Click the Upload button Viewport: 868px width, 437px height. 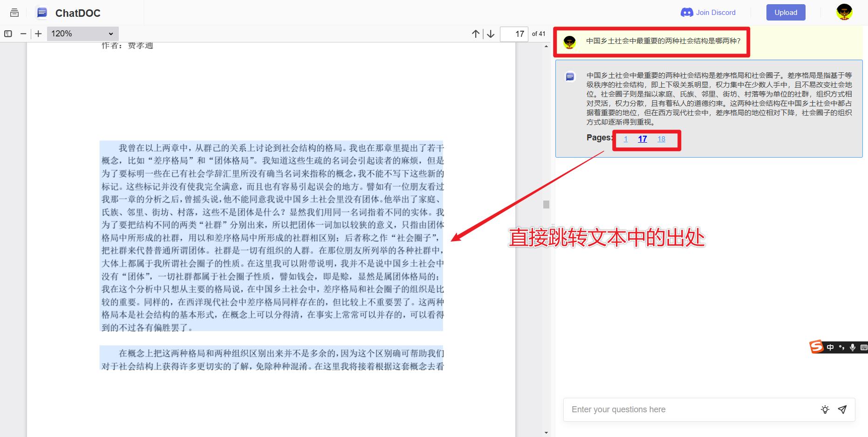point(786,12)
